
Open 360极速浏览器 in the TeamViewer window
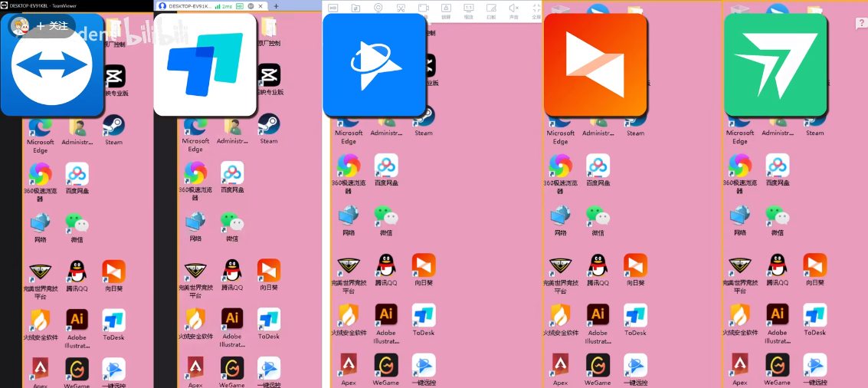click(x=41, y=181)
